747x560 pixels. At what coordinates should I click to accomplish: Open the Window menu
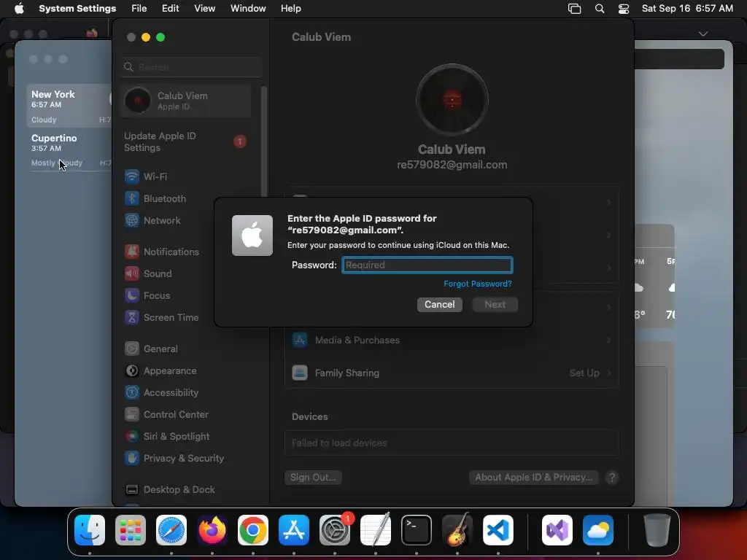tap(248, 9)
